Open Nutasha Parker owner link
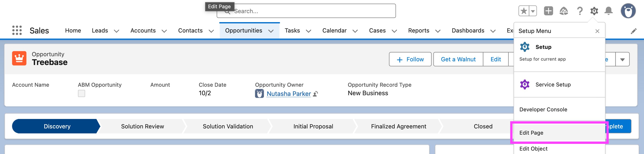 pyautogui.click(x=289, y=94)
